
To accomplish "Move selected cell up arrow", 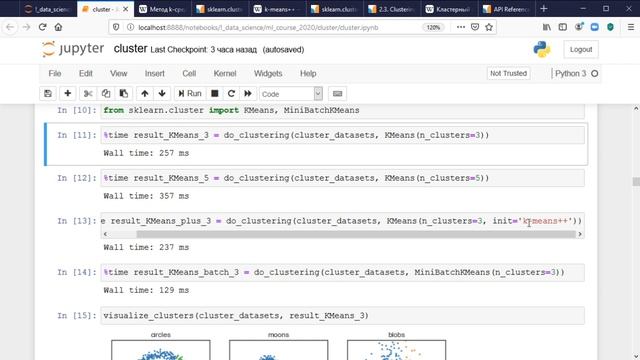I will click(x=144, y=93).
